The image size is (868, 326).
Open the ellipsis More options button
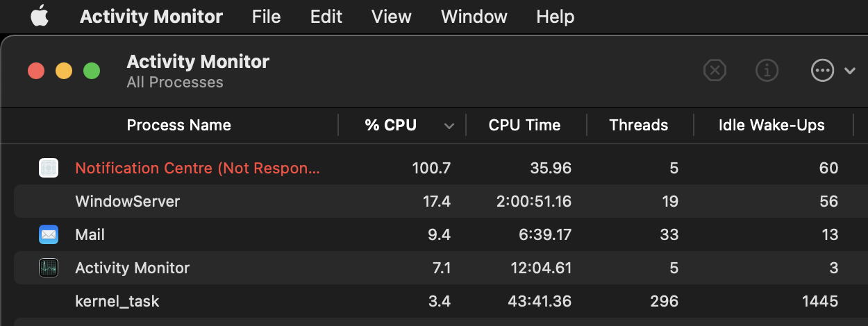click(x=822, y=70)
